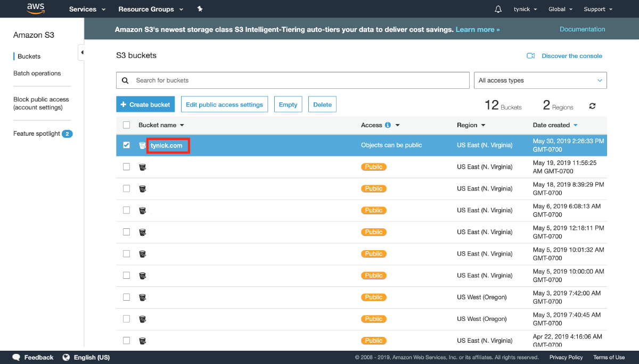
Task: Click the Create bucket button
Action: [145, 104]
